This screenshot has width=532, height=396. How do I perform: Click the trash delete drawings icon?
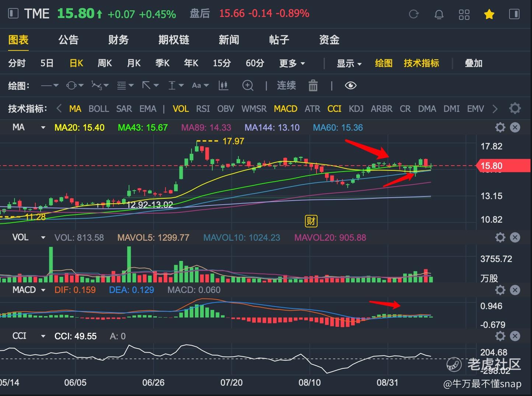[x=313, y=86]
